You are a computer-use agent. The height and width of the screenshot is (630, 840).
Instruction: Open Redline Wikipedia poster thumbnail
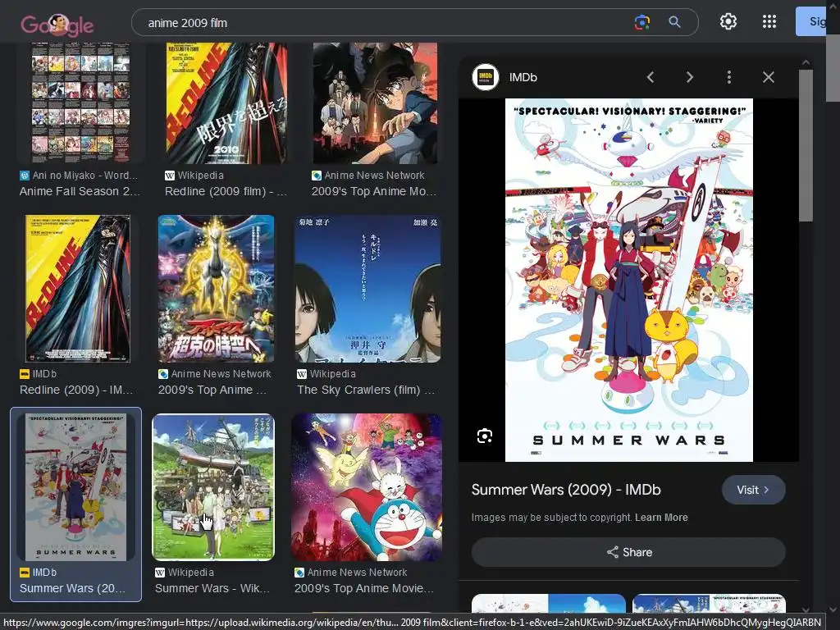tap(226, 103)
